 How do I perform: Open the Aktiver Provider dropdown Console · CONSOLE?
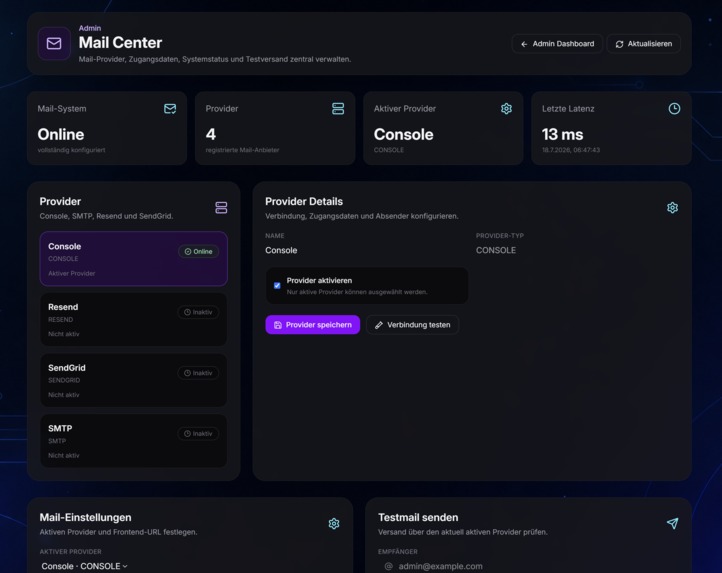(84, 566)
